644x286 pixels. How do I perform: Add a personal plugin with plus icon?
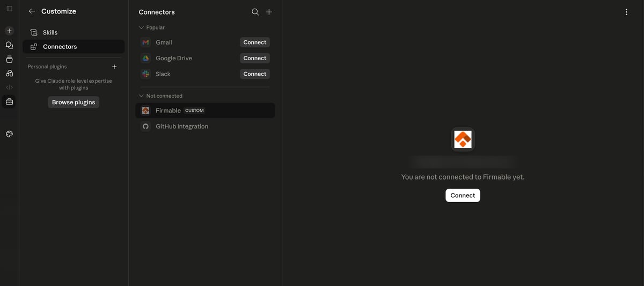click(114, 67)
